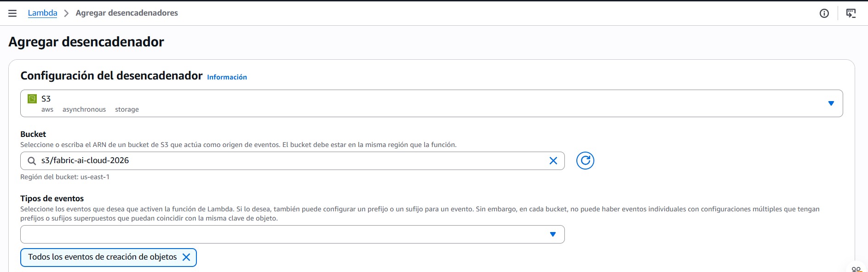Click the magnifier icon in bucket field

(32, 161)
